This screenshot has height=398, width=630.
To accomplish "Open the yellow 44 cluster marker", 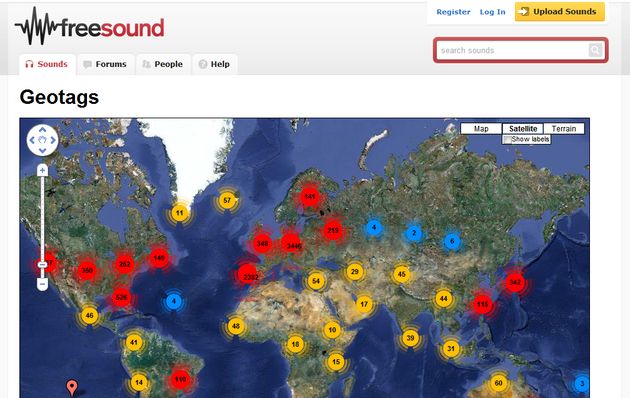I will (x=444, y=298).
